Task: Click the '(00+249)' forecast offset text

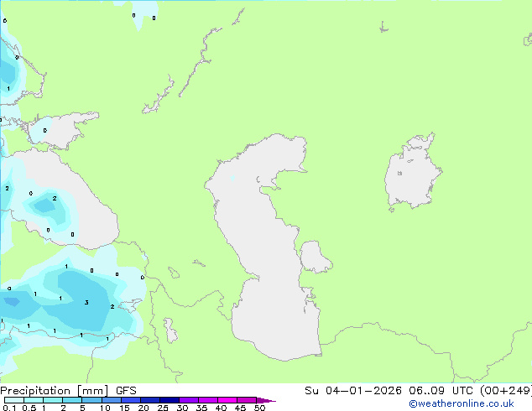Action: (x=506, y=391)
